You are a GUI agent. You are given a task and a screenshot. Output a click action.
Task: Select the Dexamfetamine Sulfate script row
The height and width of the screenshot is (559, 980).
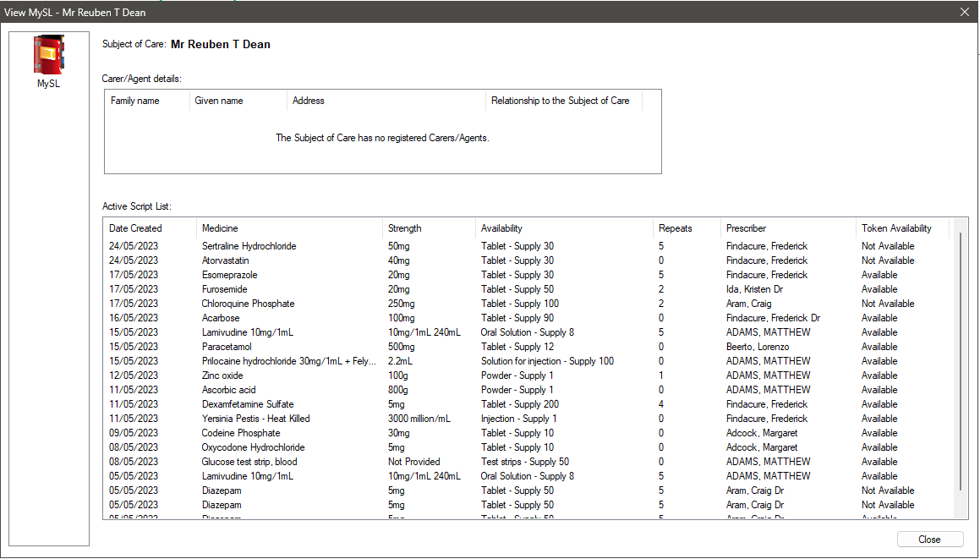pyautogui.click(x=528, y=404)
